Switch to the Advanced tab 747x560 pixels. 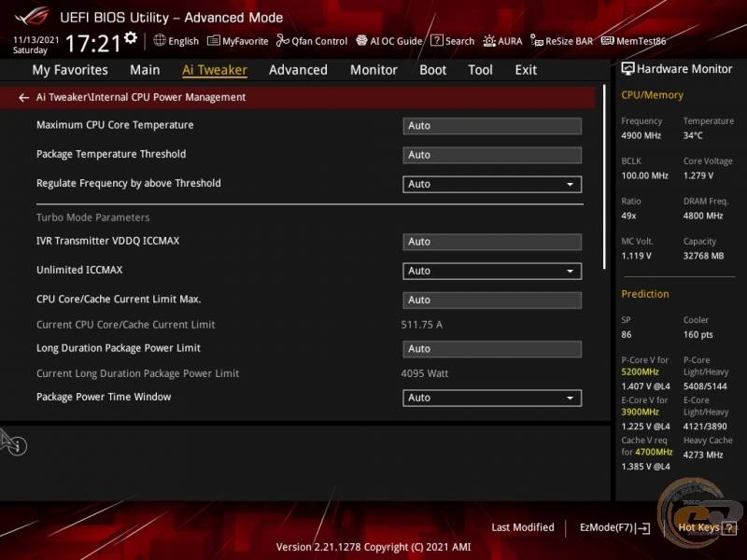(x=298, y=70)
